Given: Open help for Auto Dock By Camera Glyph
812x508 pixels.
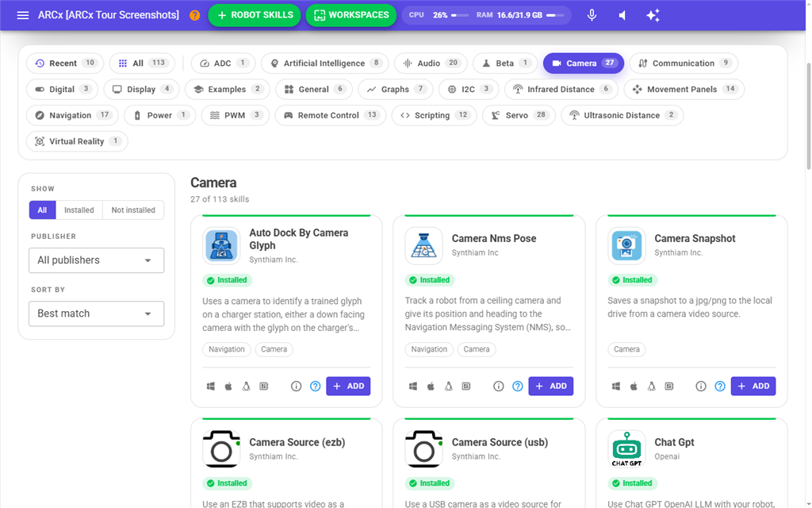Looking at the screenshot, I should pos(315,387).
